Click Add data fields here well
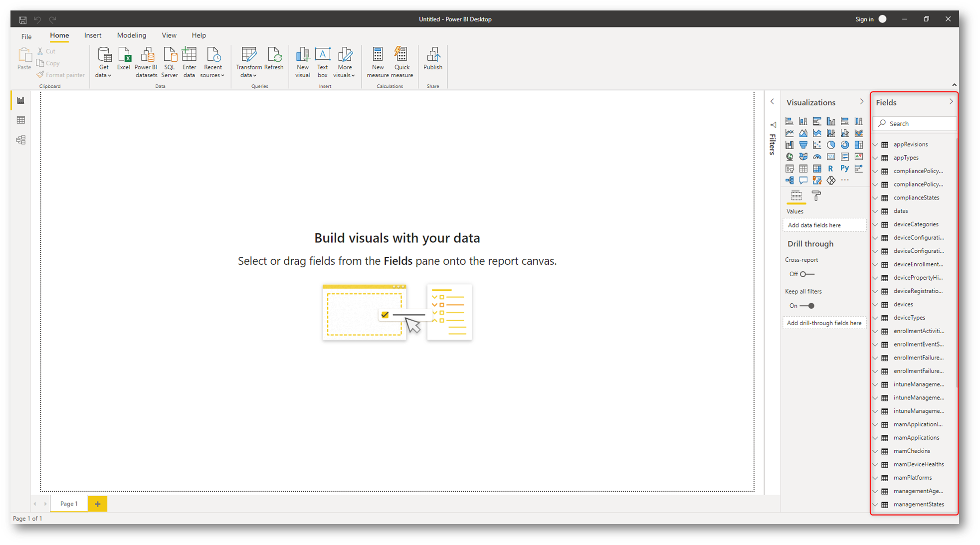Viewport: 980px width, 545px height. point(824,225)
